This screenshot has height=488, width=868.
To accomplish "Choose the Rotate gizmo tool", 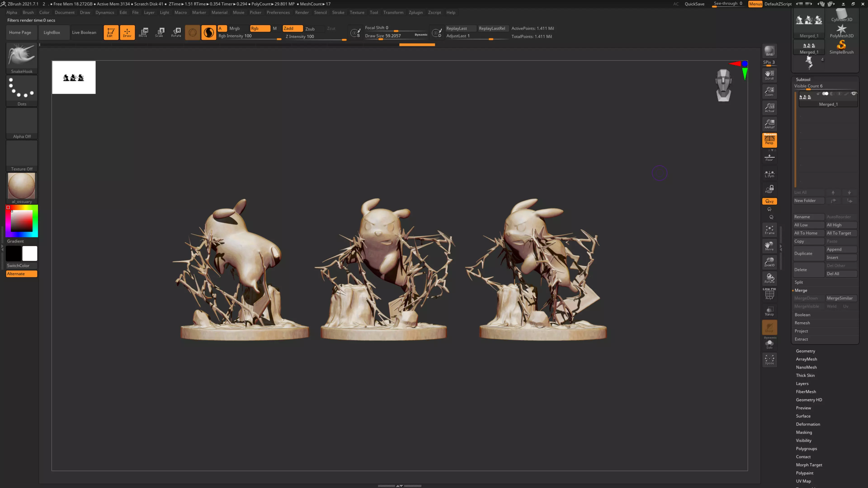I will point(176,32).
